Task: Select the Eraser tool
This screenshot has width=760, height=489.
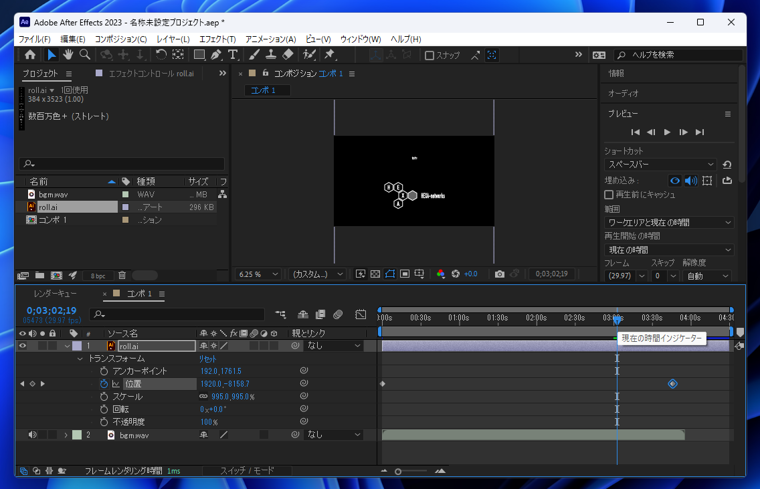Action: coord(288,55)
